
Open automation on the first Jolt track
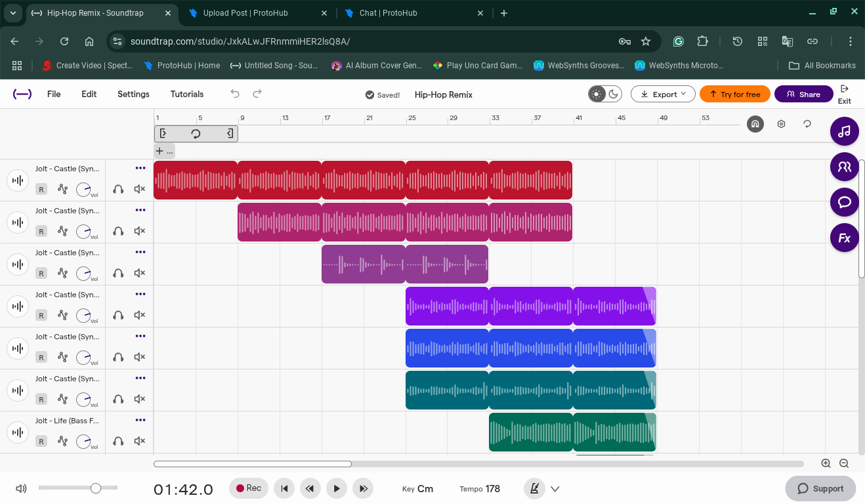(62, 189)
